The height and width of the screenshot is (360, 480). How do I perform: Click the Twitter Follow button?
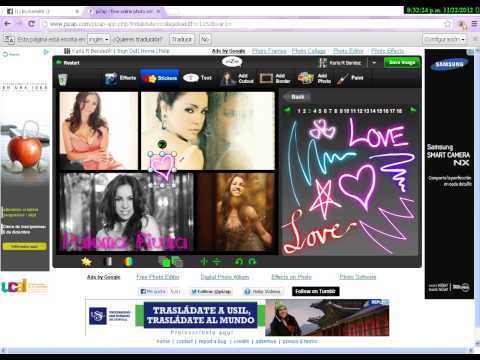click(211, 292)
